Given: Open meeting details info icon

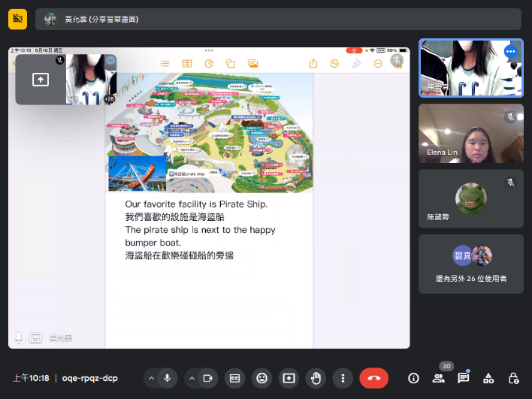Looking at the screenshot, I should click(x=413, y=378).
